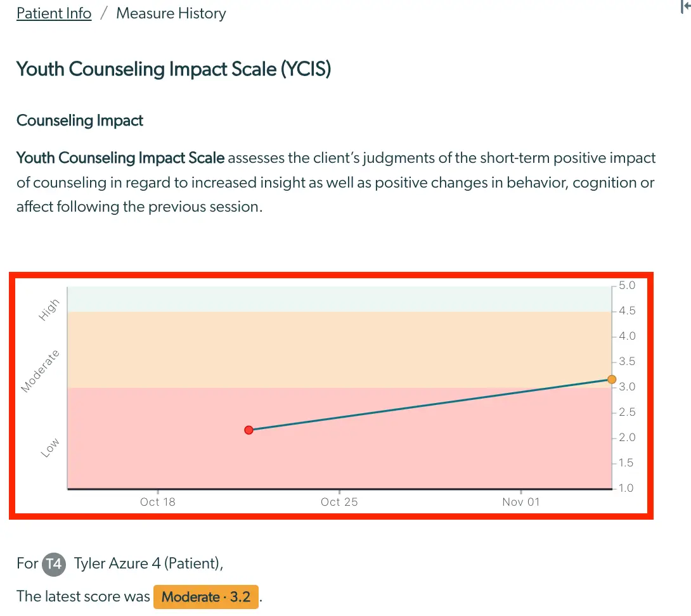
Task: Open patient profile via the T4 avatar icon
Action: (55, 564)
